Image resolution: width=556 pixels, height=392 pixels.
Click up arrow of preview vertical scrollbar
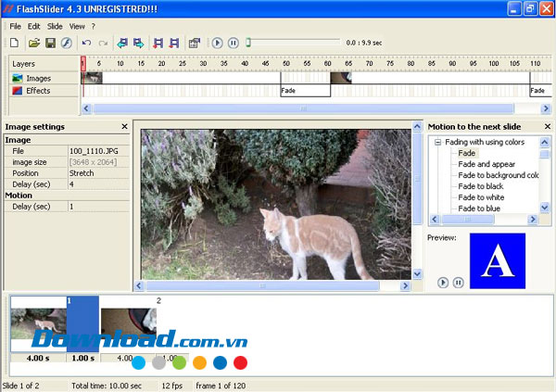(x=417, y=126)
